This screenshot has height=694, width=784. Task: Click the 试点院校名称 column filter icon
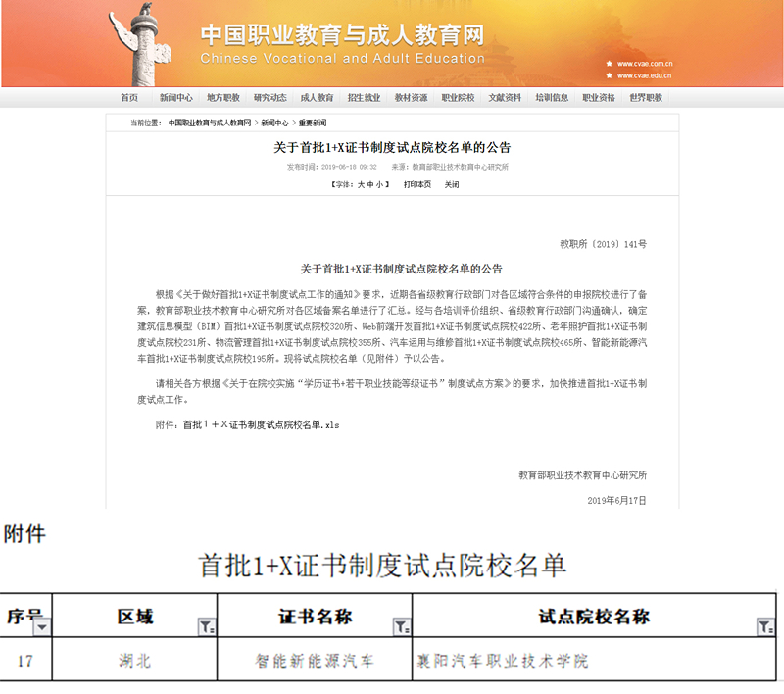pos(764,626)
